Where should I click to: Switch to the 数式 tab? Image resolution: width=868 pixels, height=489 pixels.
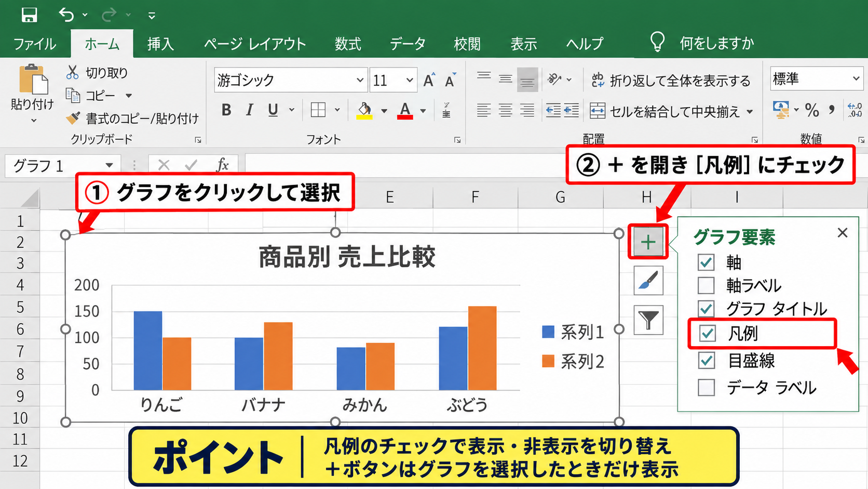click(348, 44)
